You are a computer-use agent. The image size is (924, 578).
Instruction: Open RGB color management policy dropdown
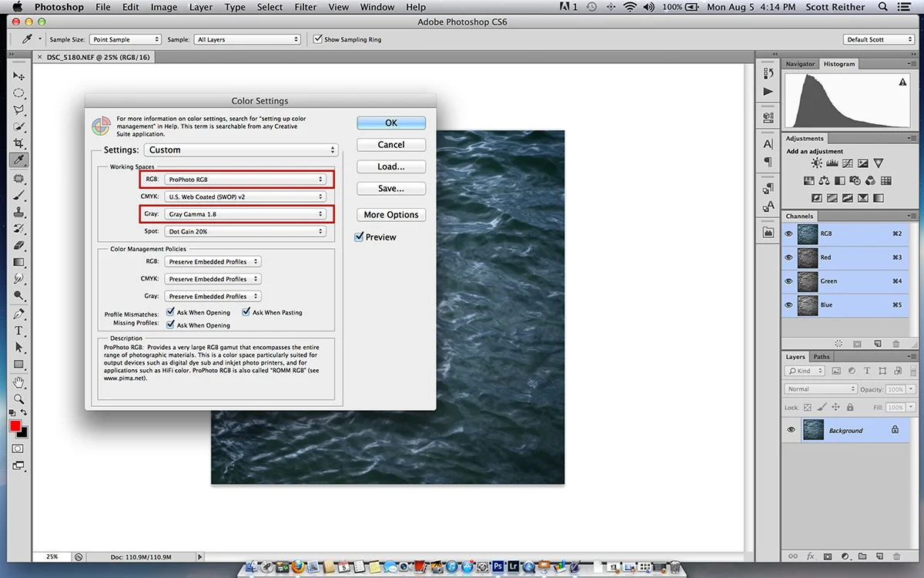tap(213, 262)
